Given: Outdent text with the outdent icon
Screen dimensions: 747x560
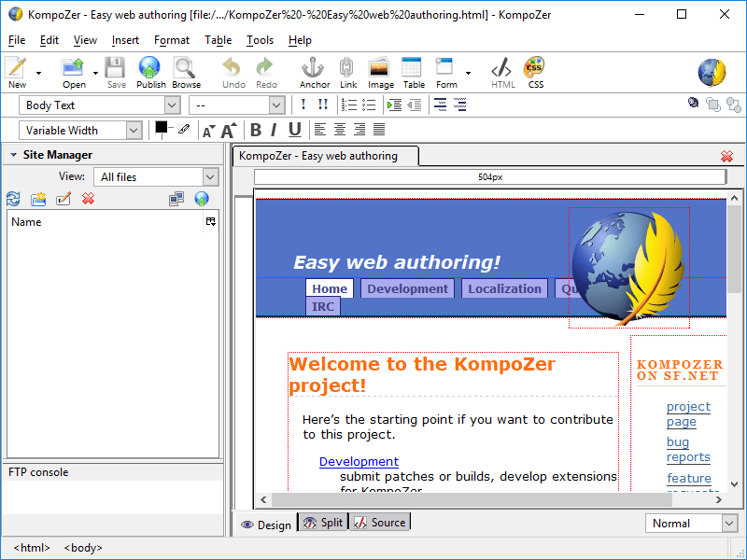Looking at the screenshot, I should (414, 105).
